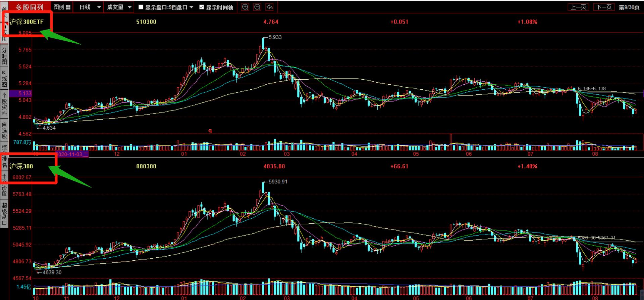
Task: Uncheck the 显示时间轴 checkbox
Action: 202,7
